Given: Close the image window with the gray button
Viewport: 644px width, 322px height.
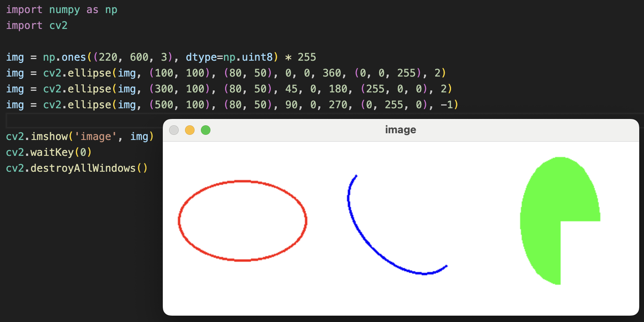Looking at the screenshot, I should click(x=174, y=130).
